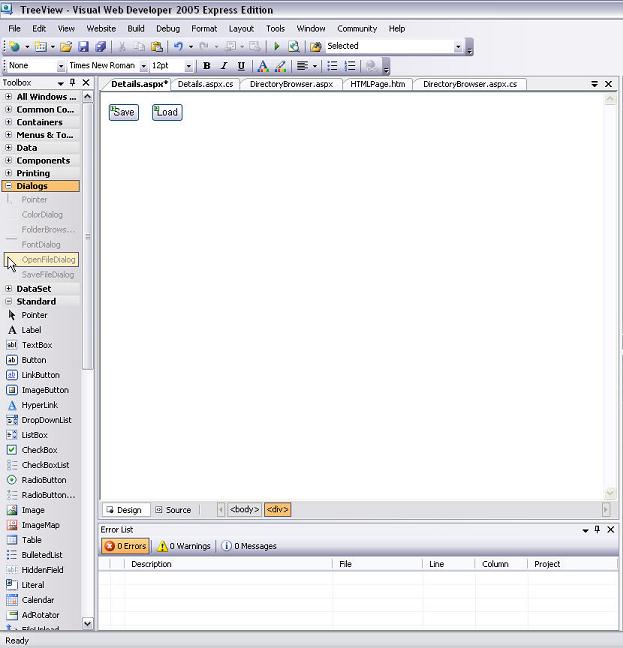Expand the Containers toolbox group
Image resolution: width=623 pixels, height=648 pixels.
8,122
